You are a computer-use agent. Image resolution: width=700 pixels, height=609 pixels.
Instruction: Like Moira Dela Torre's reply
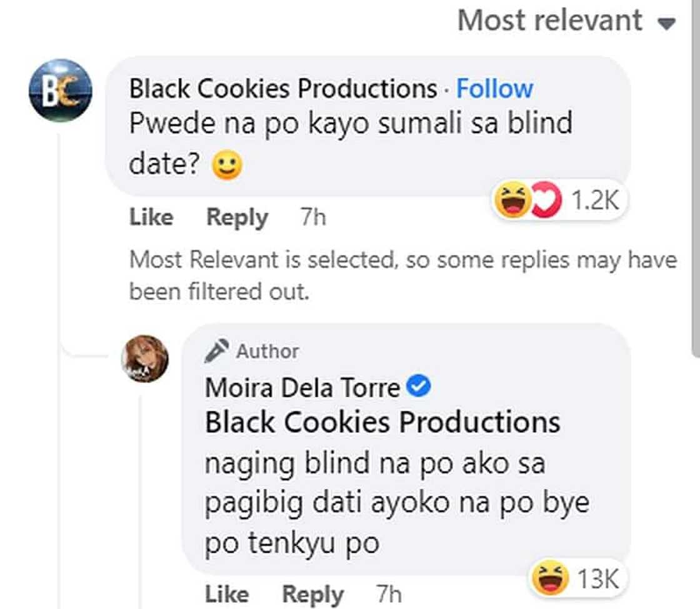(x=226, y=594)
